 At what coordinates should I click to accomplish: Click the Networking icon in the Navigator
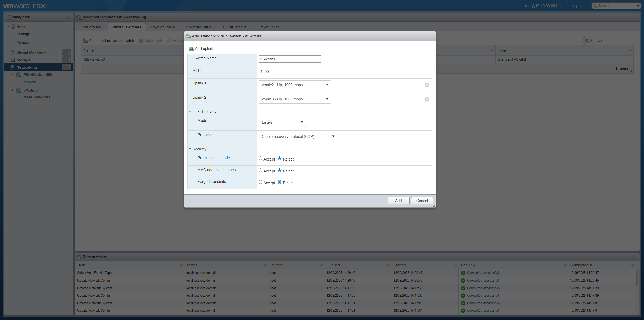[12, 67]
